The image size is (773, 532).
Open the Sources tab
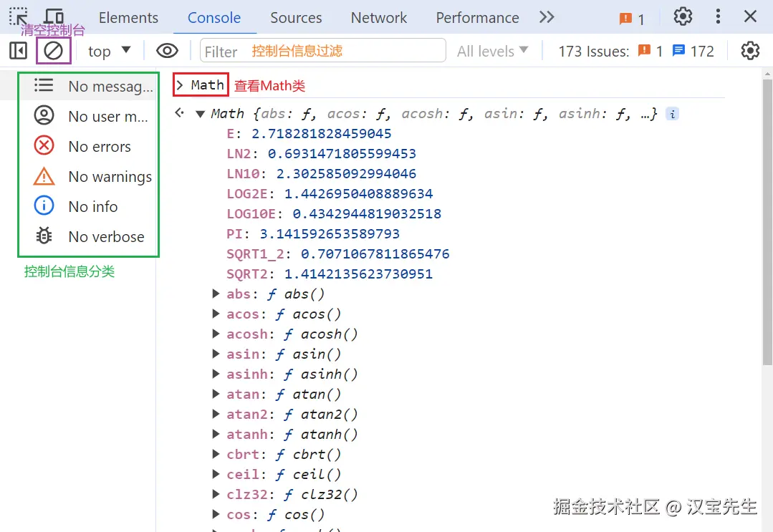pyautogui.click(x=296, y=18)
